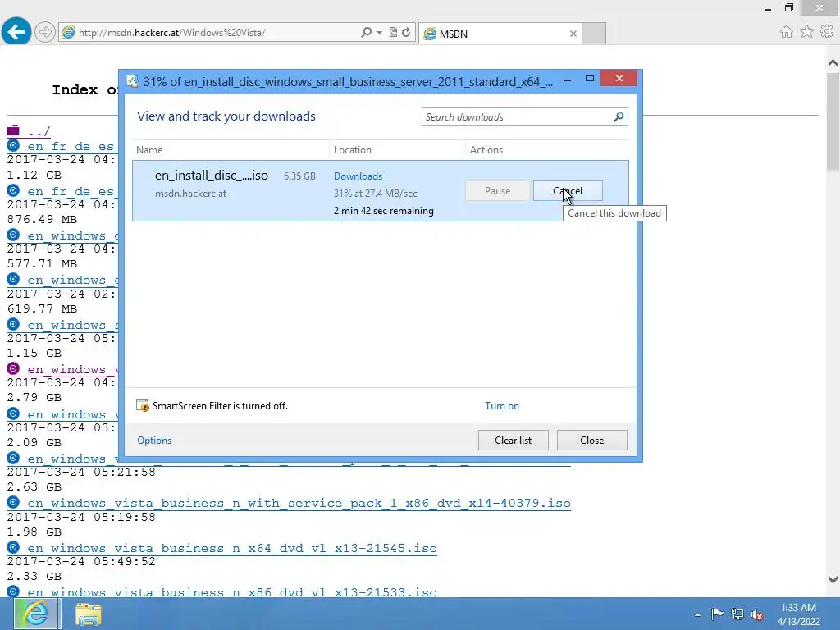Open the parent directory ../ link
This screenshot has width=840, height=630.
tap(39, 131)
